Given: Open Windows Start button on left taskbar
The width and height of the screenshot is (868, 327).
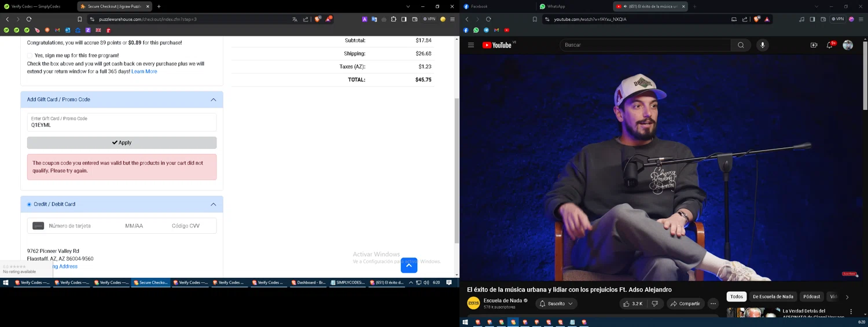Looking at the screenshot, I should click(x=6, y=282).
